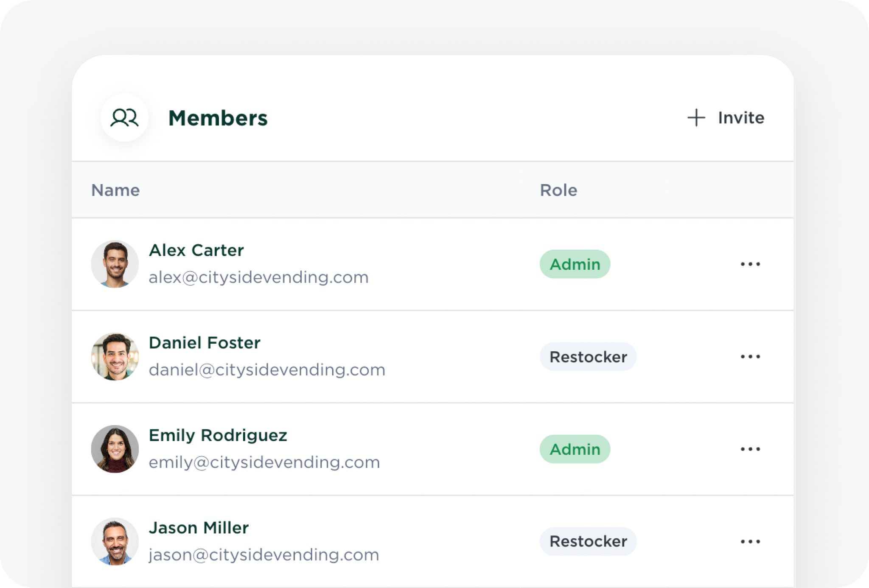
Task: Open Jason Miller's three-dot options menu
Action: [x=750, y=541]
